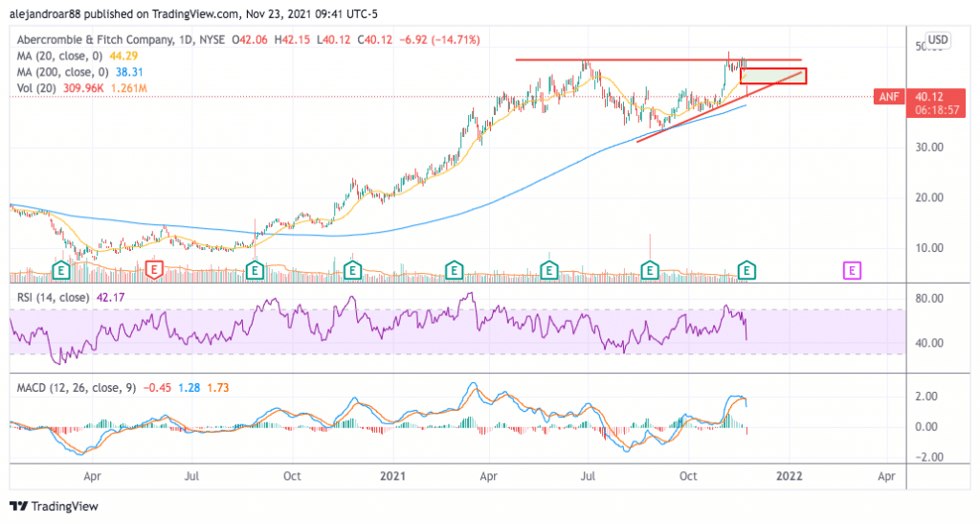
Task: Select the earnings marker from late November 2020
Action: coord(352,270)
